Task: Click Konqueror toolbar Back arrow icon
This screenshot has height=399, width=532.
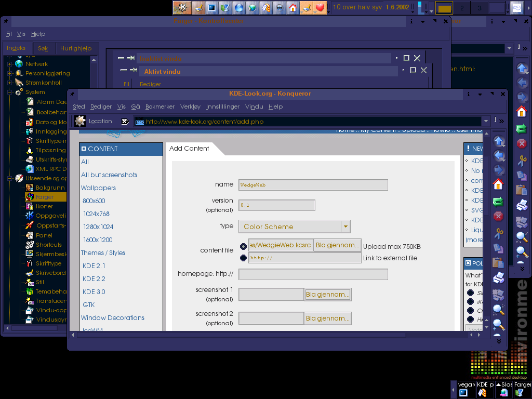Action: point(498,156)
